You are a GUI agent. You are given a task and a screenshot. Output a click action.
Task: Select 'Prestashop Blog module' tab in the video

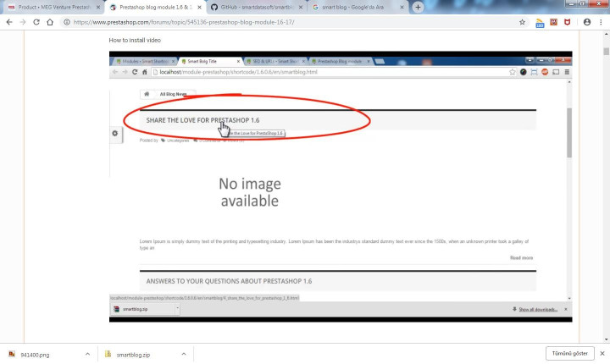(x=341, y=62)
